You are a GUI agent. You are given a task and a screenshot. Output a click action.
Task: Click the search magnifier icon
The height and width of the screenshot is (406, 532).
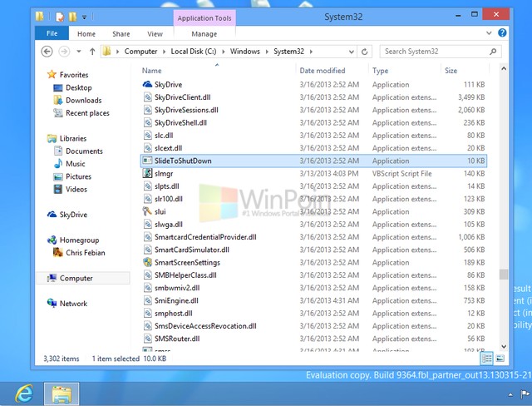tap(493, 52)
